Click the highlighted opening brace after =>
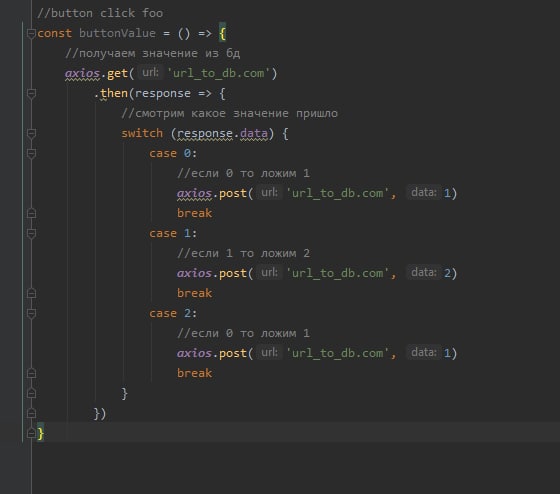Viewport: 560px width, 494px height. pos(222,34)
